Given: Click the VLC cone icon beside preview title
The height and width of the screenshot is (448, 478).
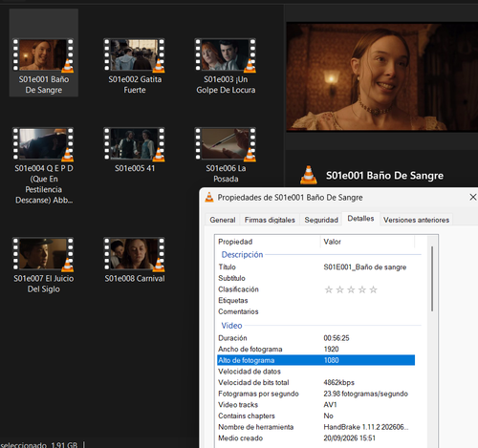Looking at the screenshot, I should (x=309, y=175).
